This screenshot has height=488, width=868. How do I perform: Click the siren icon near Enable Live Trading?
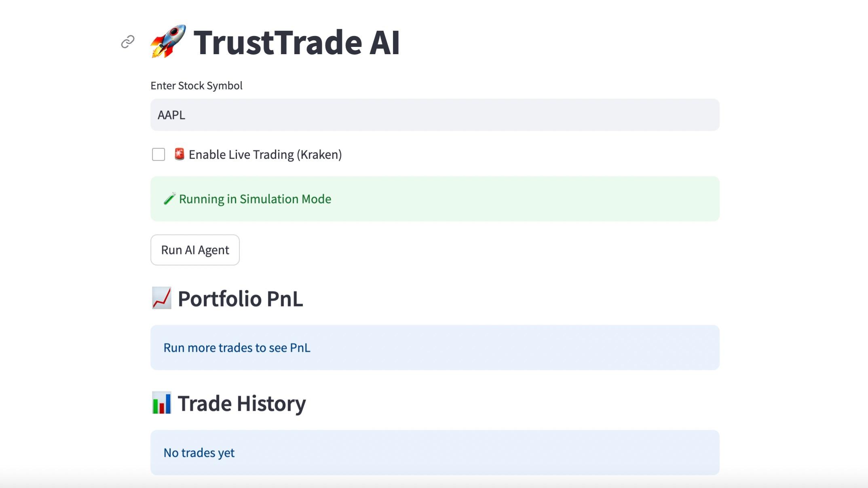179,154
